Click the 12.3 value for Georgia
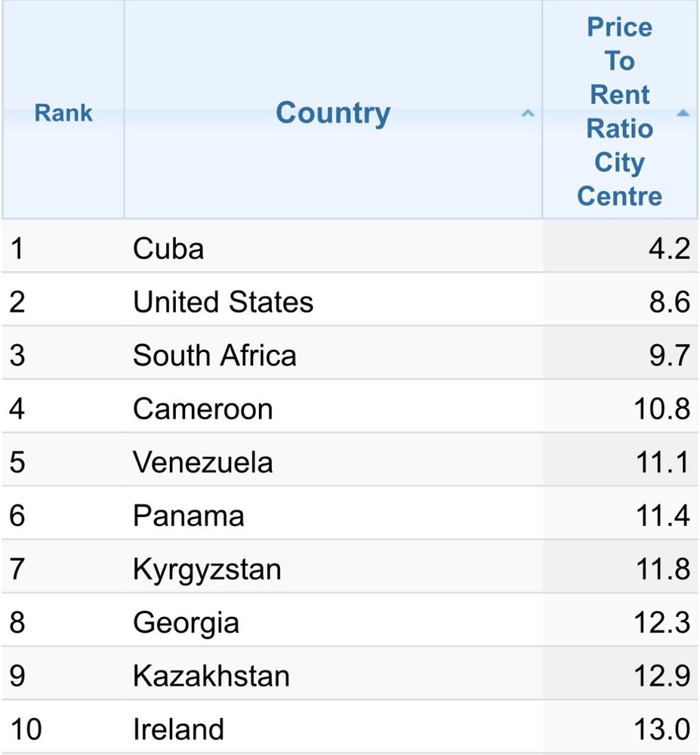700x755 pixels. click(x=662, y=623)
